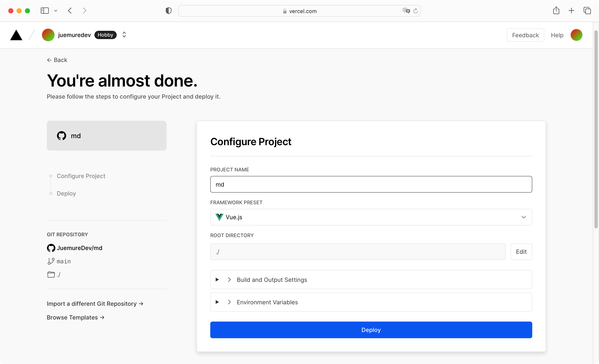The width and height of the screenshot is (599, 364).
Task: Click into the Project Name field
Action: click(371, 184)
